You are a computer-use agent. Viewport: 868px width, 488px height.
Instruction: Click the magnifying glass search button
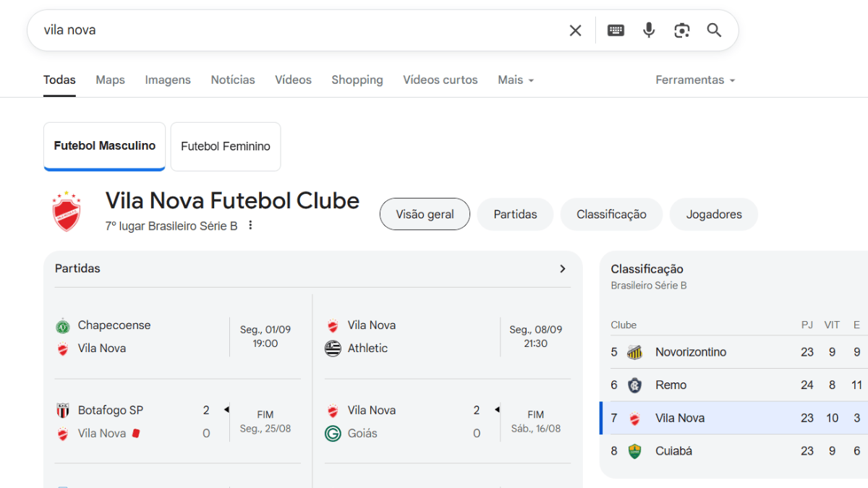click(x=714, y=30)
